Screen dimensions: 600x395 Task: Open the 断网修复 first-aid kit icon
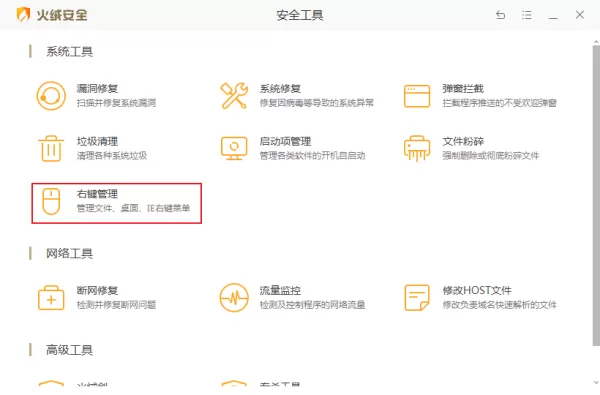tap(51, 298)
